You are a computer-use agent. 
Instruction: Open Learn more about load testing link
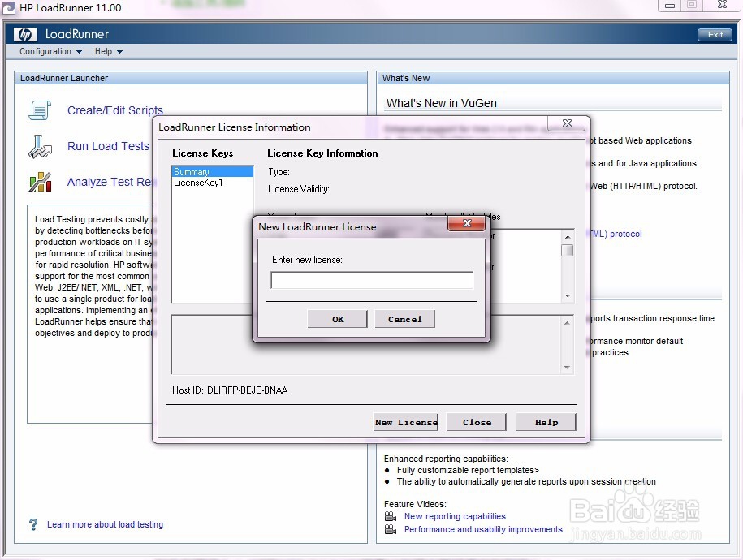[106, 524]
